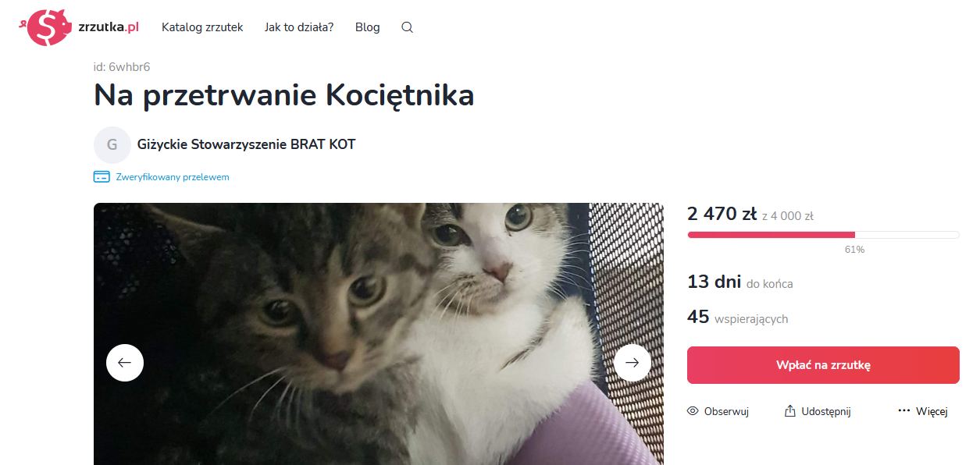980x465 pixels.
Task: Click Wpłać na zrzutkę button
Action: tap(823, 365)
